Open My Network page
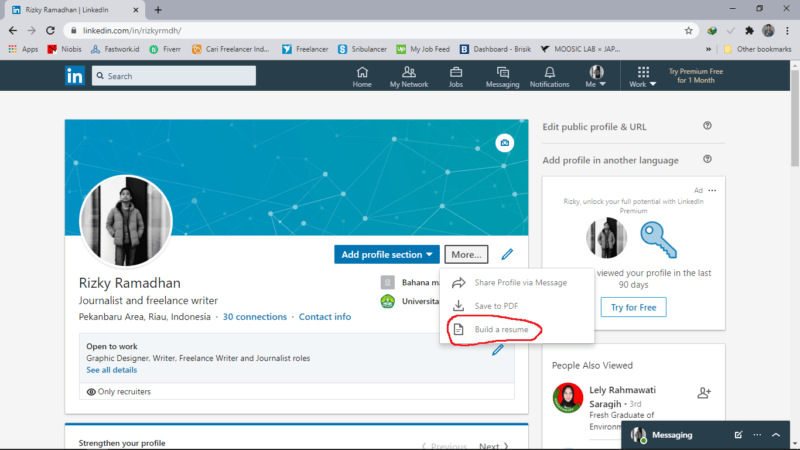The height and width of the screenshot is (450, 800). pos(409,77)
